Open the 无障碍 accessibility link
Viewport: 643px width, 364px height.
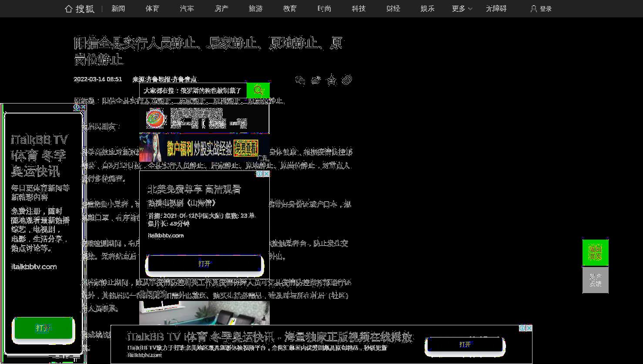coord(496,9)
